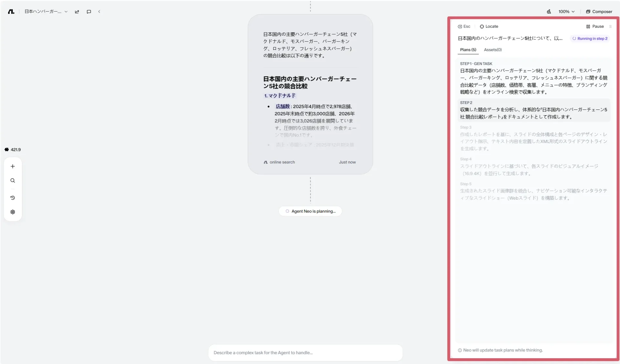Open the 100% zoom level dropdown
This screenshot has height=364, width=620.
tap(566, 12)
